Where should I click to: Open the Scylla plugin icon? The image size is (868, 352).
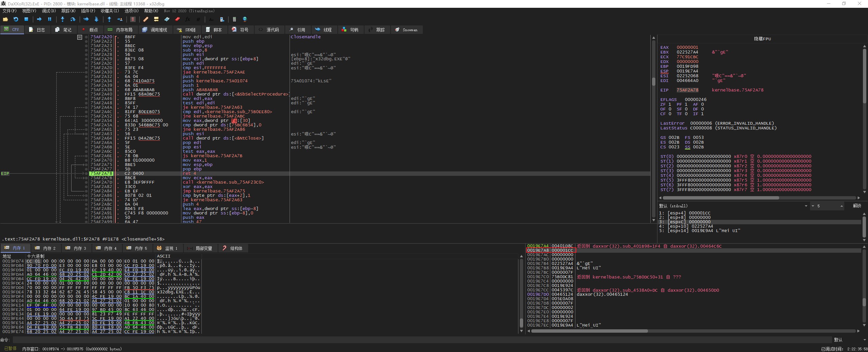point(133,19)
